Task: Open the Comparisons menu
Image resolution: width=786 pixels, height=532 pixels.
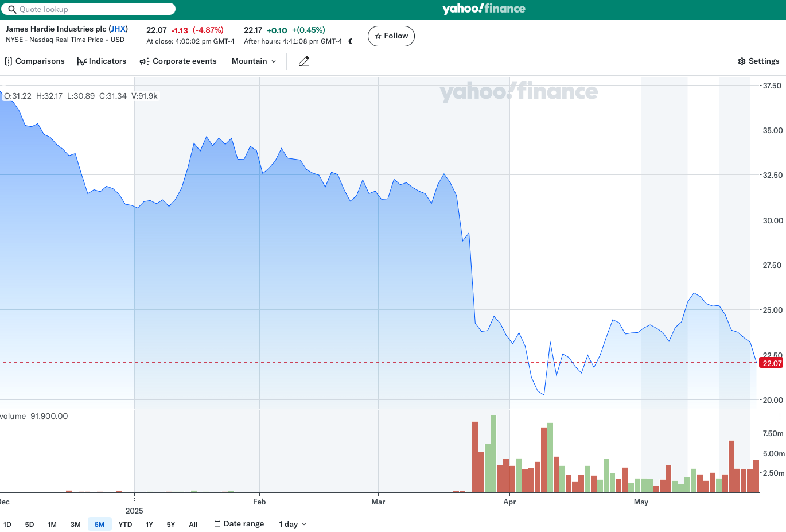Action: coord(34,61)
